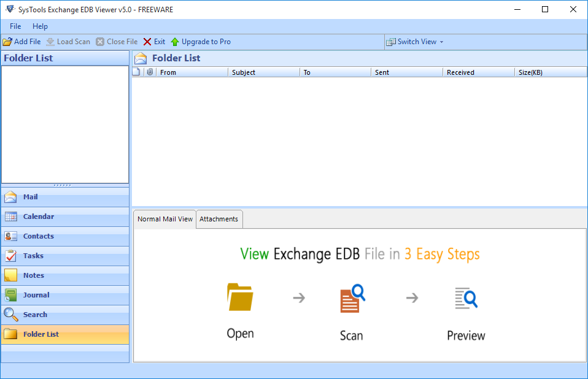Switch to the Attachments tab
This screenshot has width=588, height=379.
(219, 219)
